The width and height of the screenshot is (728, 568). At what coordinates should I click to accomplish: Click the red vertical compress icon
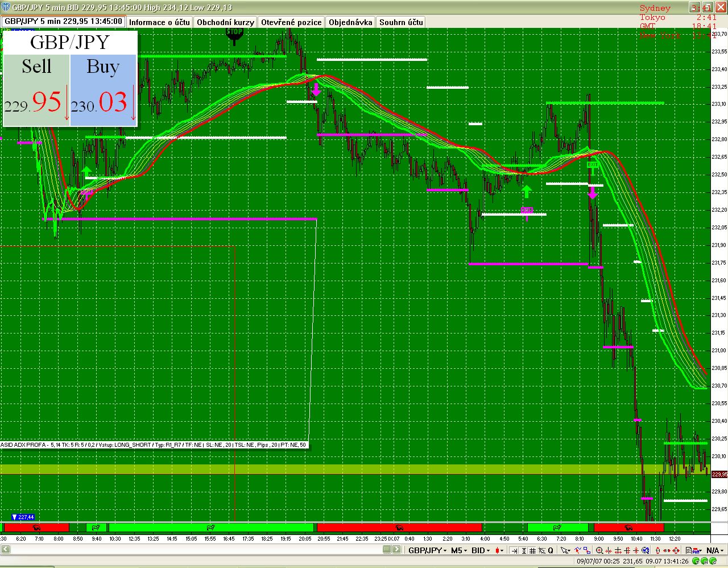click(x=636, y=550)
